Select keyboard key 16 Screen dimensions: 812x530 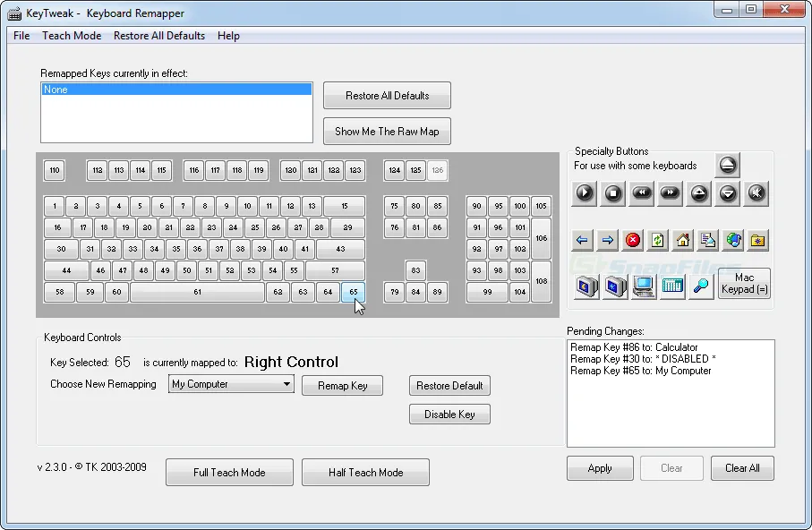(57, 227)
